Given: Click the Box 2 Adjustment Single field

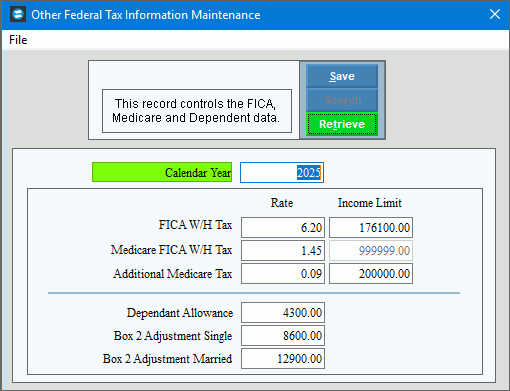Looking at the screenshot, I should pyautogui.click(x=283, y=336).
